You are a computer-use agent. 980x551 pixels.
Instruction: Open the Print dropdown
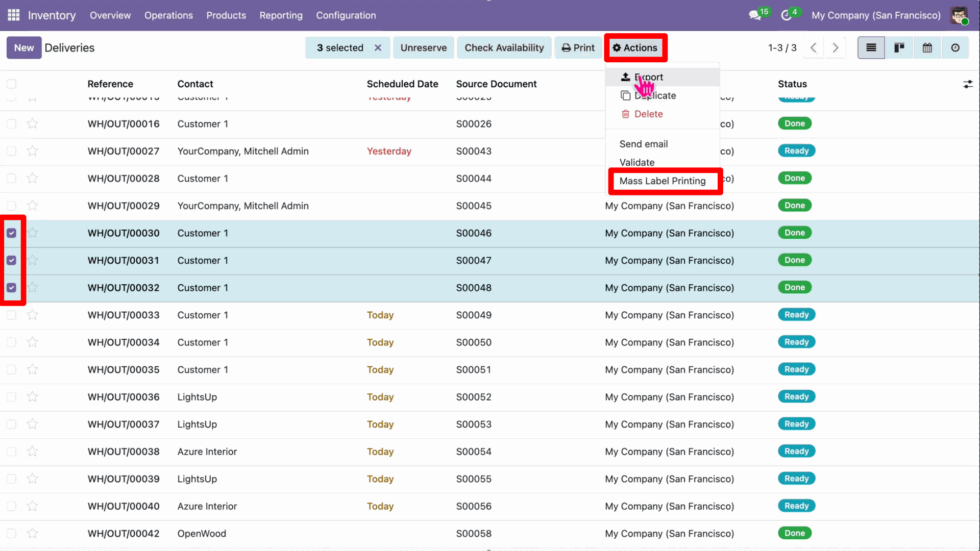coord(578,48)
